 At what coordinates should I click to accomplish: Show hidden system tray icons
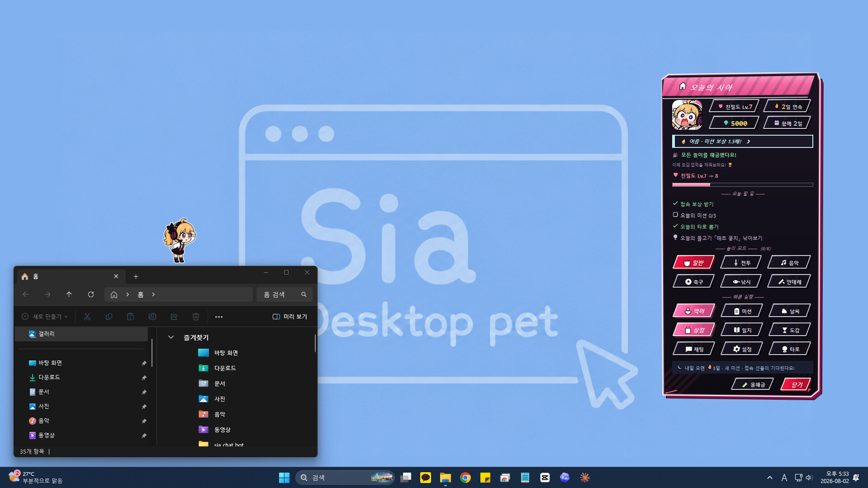point(770,478)
